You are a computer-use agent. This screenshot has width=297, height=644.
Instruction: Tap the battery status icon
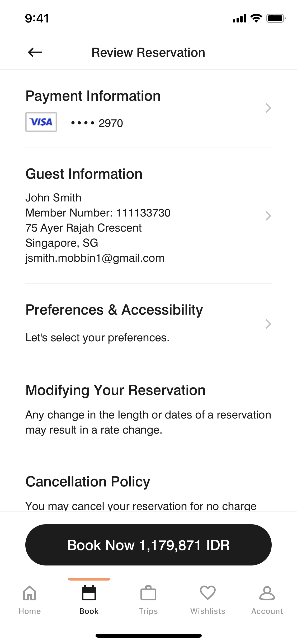(x=276, y=18)
